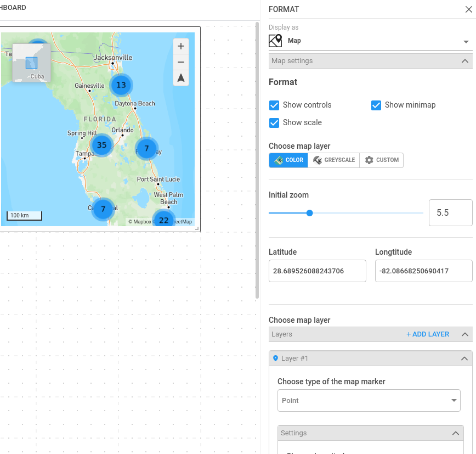
Task: Open the Display as dropdown
Action: (x=466, y=41)
